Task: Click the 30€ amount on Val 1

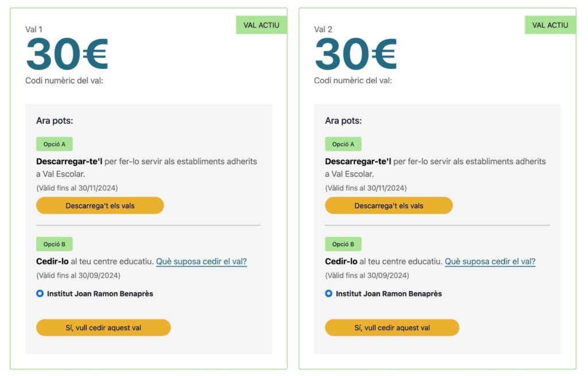Action: 67,54
